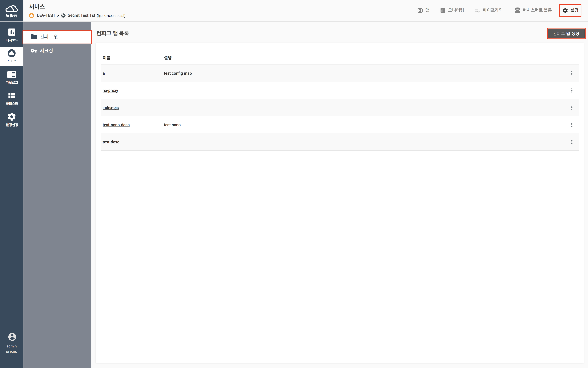Open the more-options menu for row a
Viewport: 588px width, 368px height.
[572, 73]
